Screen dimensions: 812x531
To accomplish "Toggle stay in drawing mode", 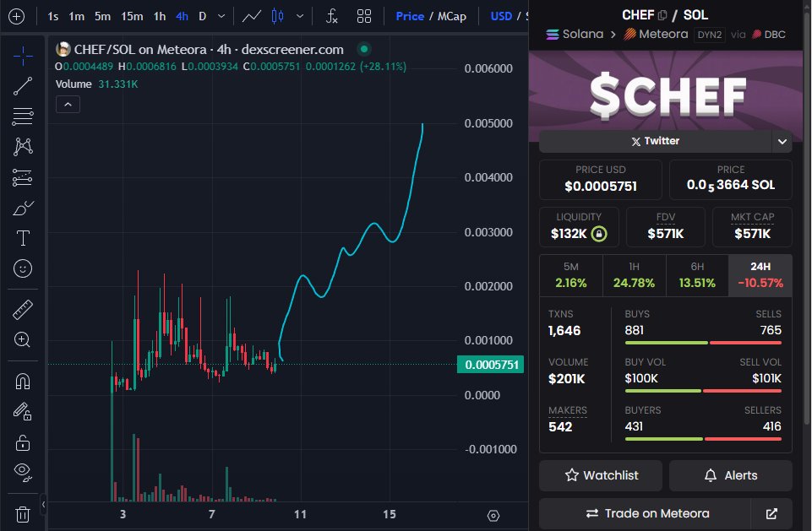I will (23, 412).
